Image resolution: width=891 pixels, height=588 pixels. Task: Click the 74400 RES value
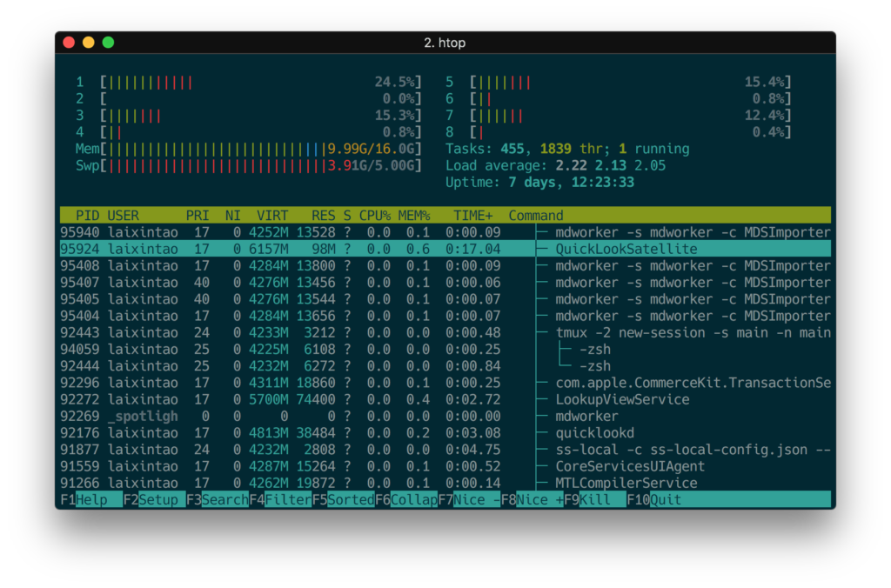(x=315, y=399)
